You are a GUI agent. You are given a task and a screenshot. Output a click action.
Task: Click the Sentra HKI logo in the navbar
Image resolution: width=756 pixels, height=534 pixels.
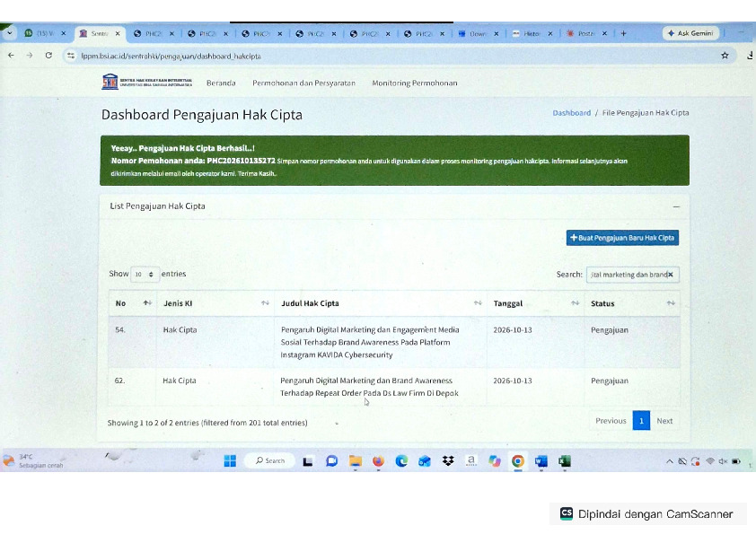[x=146, y=83]
